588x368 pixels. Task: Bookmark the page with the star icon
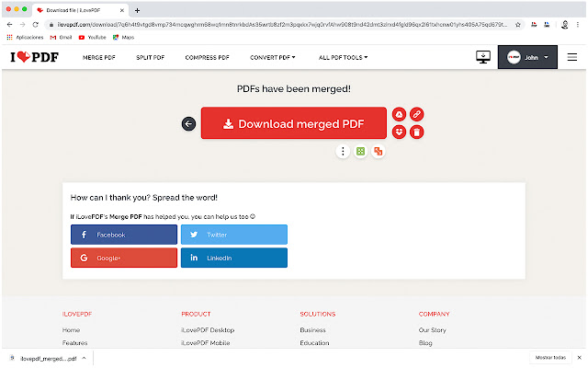click(518, 25)
